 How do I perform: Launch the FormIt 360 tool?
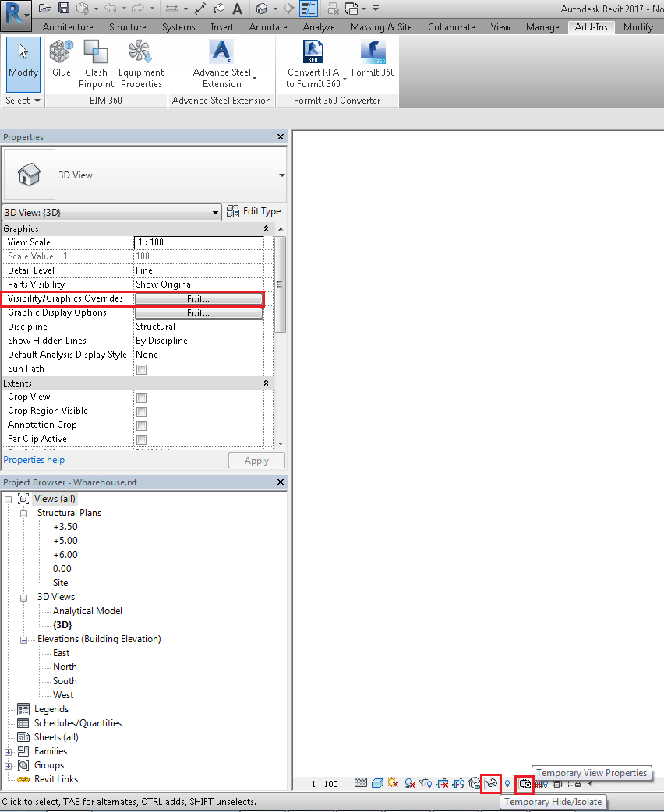(x=373, y=59)
